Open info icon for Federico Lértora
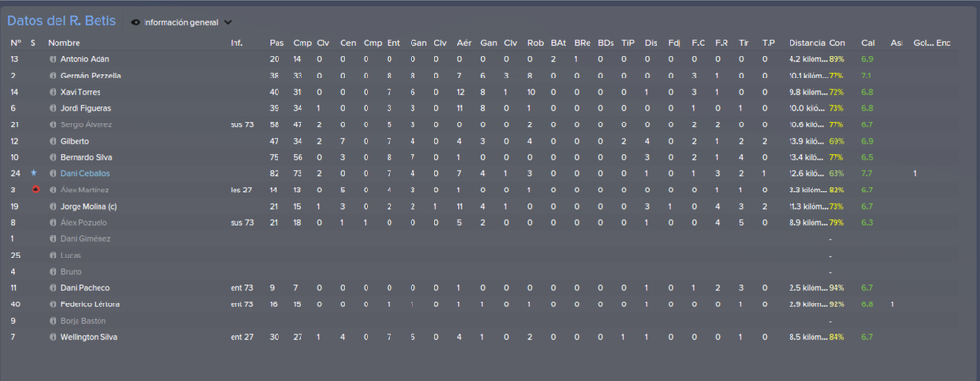Screen dimensions: 980x381 pyautogui.click(x=53, y=304)
